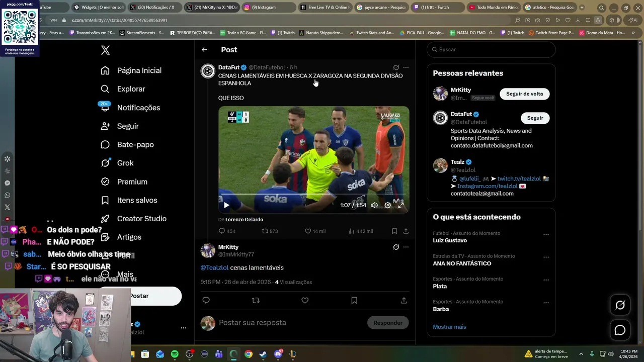The height and width of the screenshot is (362, 644).
Task: Open a new browser tab
Action: click(x=582, y=8)
